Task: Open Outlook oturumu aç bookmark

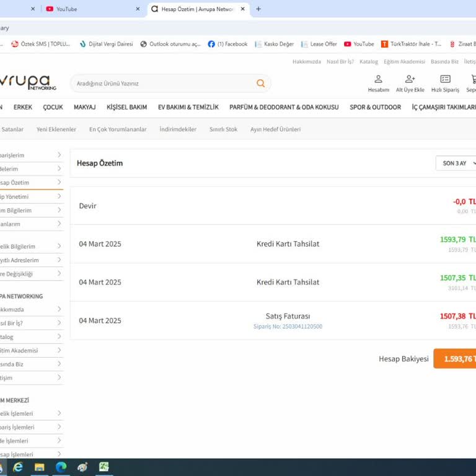Action: pyautogui.click(x=170, y=44)
